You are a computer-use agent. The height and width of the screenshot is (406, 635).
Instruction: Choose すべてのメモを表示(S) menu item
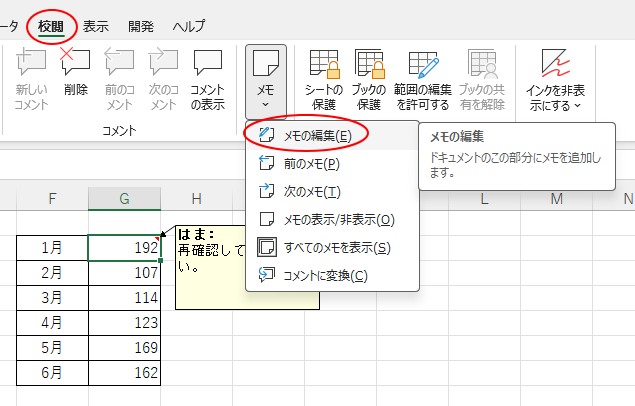332,247
